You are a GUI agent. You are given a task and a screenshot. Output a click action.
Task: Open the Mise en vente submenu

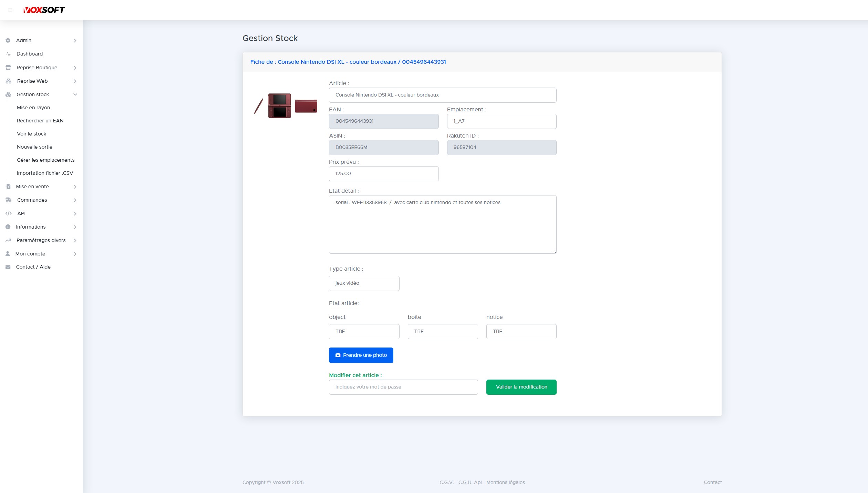tap(75, 187)
